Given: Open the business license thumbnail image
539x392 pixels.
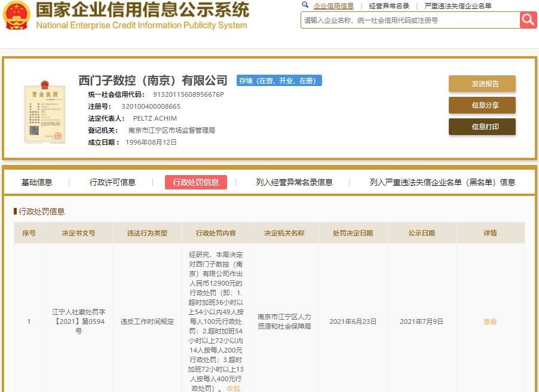Looking at the screenshot, I should point(45,112).
